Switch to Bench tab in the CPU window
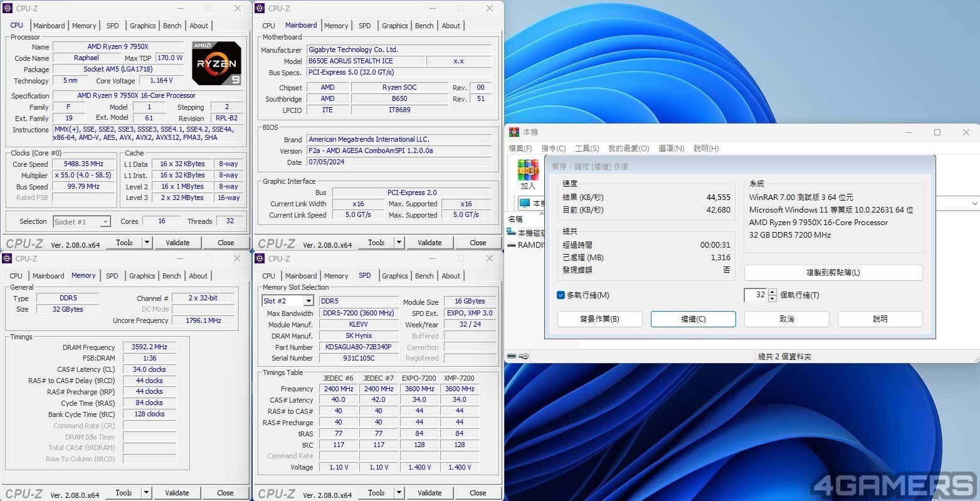The image size is (980, 501). 172,26
